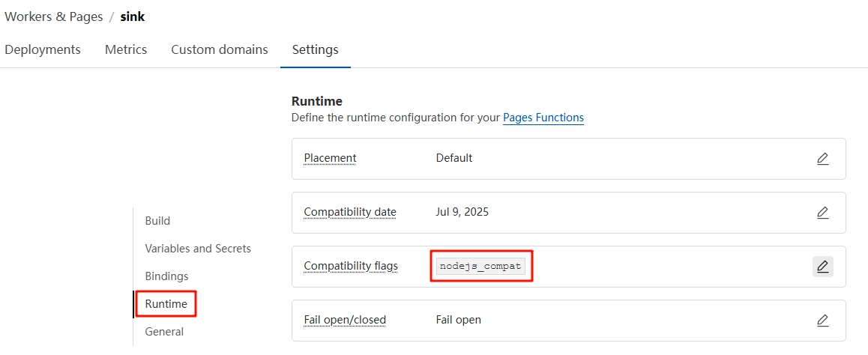Select Runtime in settings sidebar
868x355 pixels.
pos(166,304)
